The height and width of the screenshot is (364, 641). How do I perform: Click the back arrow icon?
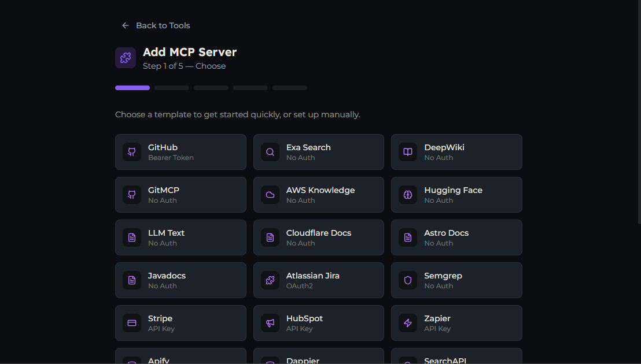(x=126, y=25)
